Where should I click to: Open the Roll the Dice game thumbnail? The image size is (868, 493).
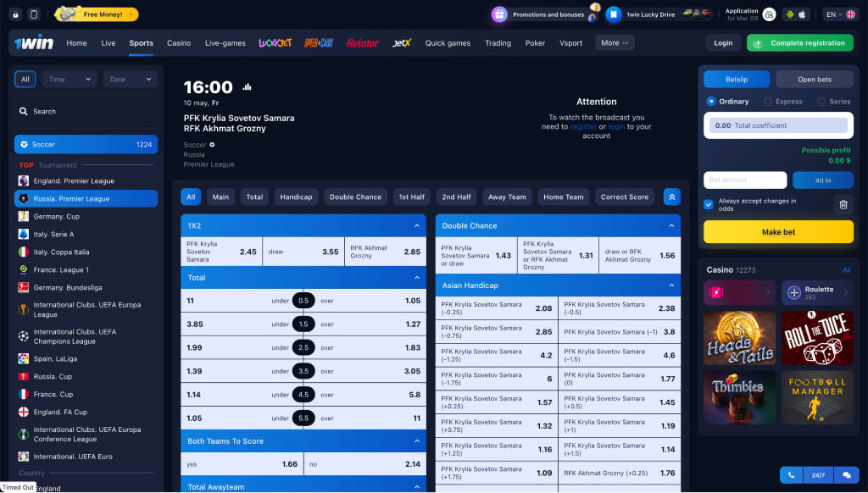tap(815, 337)
